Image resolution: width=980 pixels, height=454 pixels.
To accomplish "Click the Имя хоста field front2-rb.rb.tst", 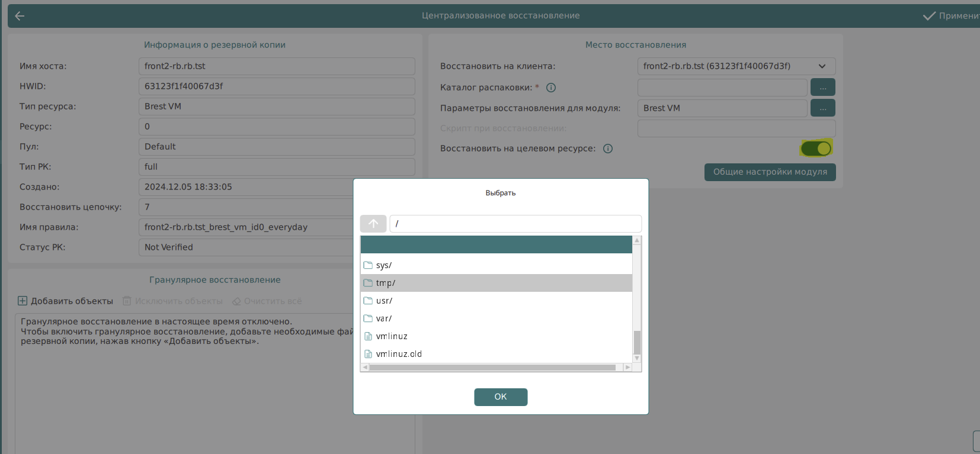I will coord(277,66).
